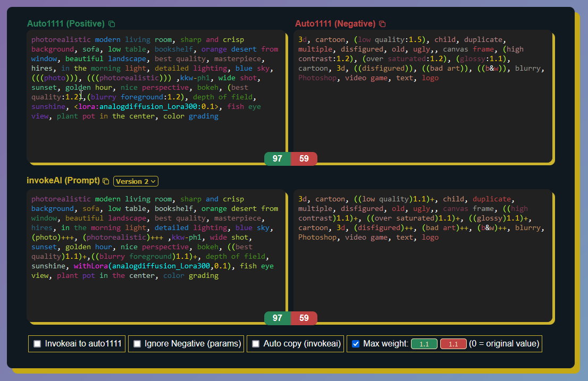Copy the Auto1111 (Positive) prompt
This screenshot has height=381, width=588.
tap(111, 24)
